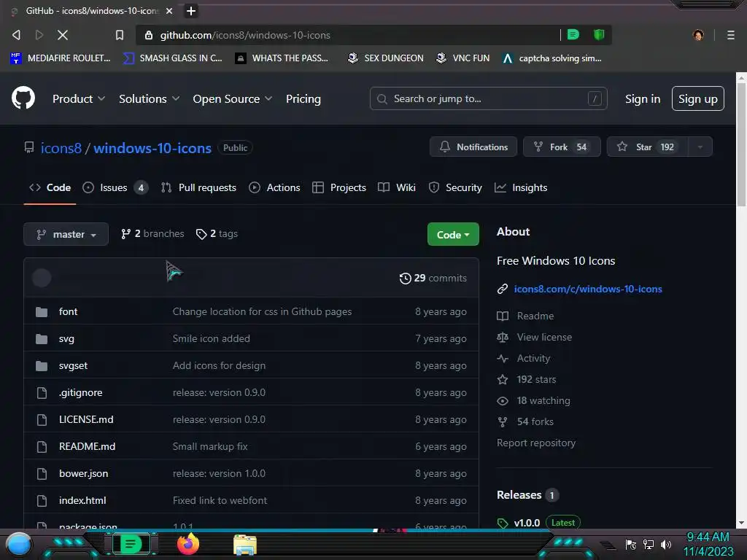
Task: View 2 tags
Action: [x=217, y=234]
